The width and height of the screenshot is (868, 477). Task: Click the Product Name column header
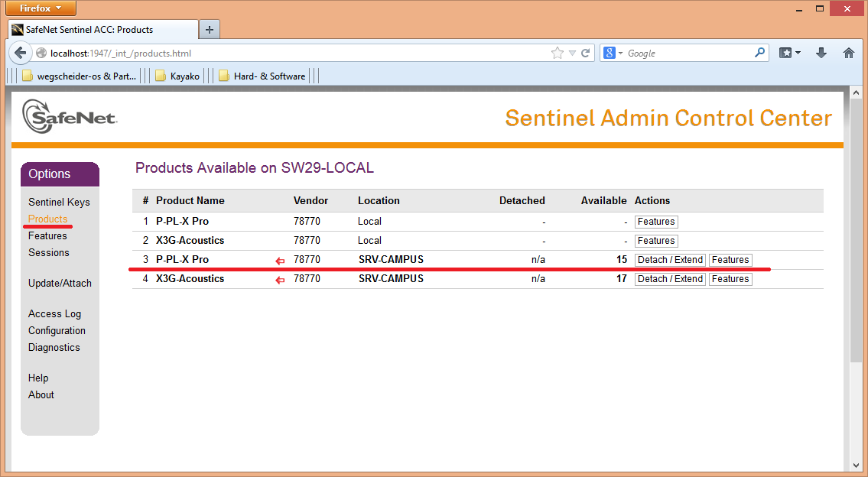click(x=190, y=201)
